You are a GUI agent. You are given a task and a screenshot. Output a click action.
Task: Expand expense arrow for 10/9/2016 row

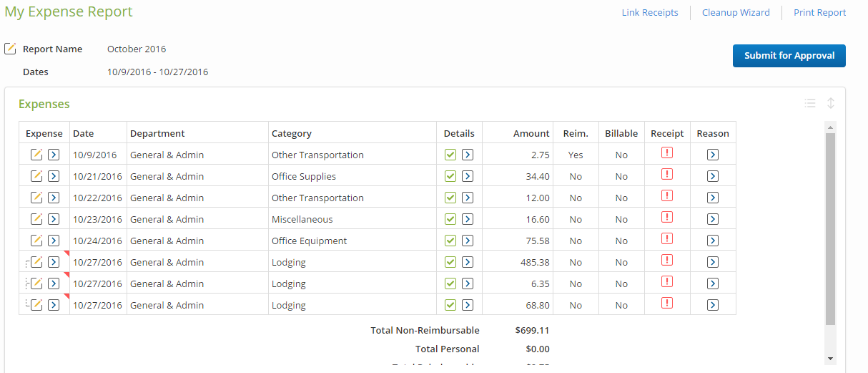click(54, 155)
